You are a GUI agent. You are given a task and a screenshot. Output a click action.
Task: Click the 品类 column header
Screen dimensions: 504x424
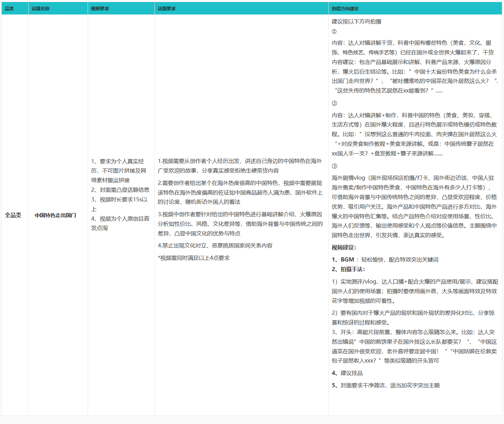[9, 9]
